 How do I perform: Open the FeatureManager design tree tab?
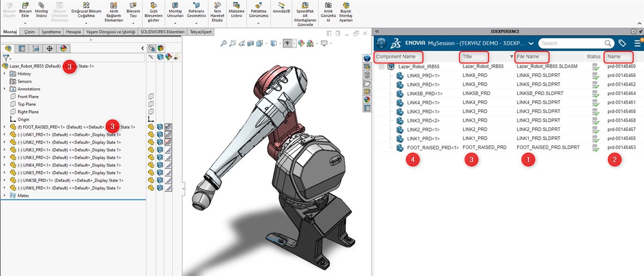[8, 48]
